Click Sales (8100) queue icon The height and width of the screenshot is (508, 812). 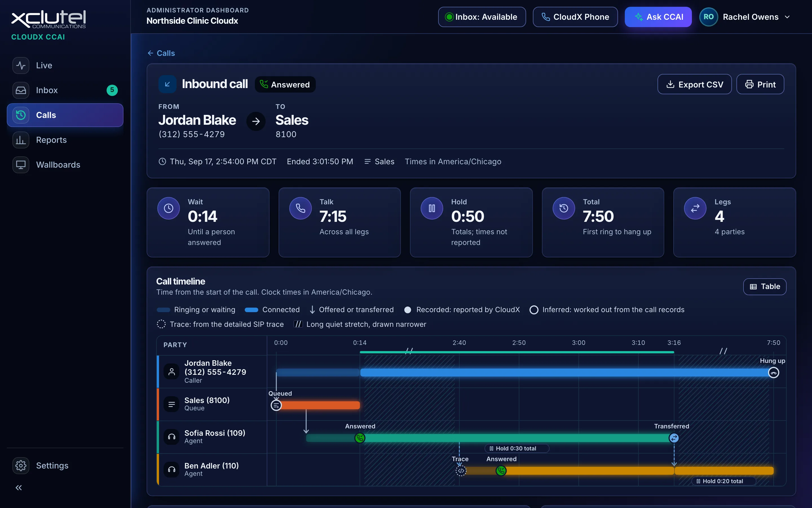(171, 404)
